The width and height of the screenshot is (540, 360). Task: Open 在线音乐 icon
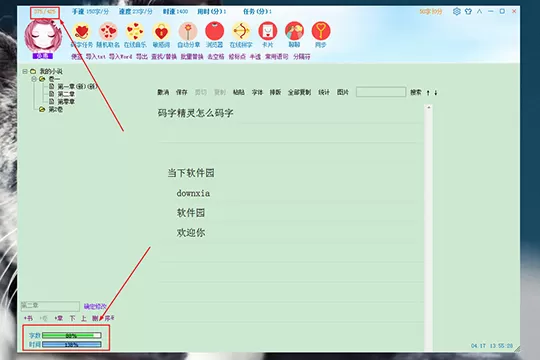click(135, 32)
